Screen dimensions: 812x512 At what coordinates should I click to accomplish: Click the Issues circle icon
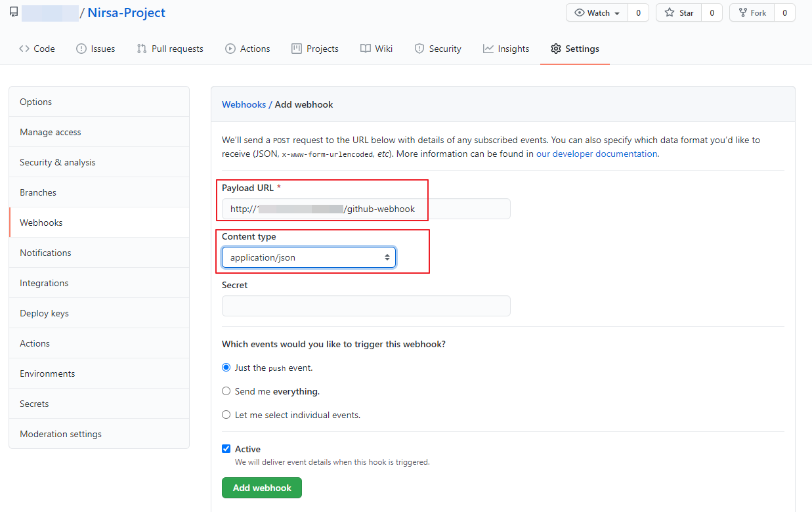click(81, 49)
